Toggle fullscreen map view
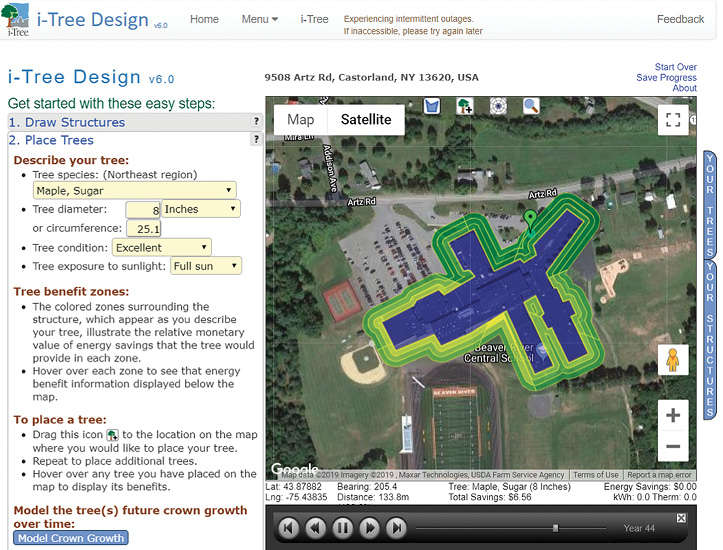Image resolution: width=723 pixels, height=550 pixels. click(673, 120)
